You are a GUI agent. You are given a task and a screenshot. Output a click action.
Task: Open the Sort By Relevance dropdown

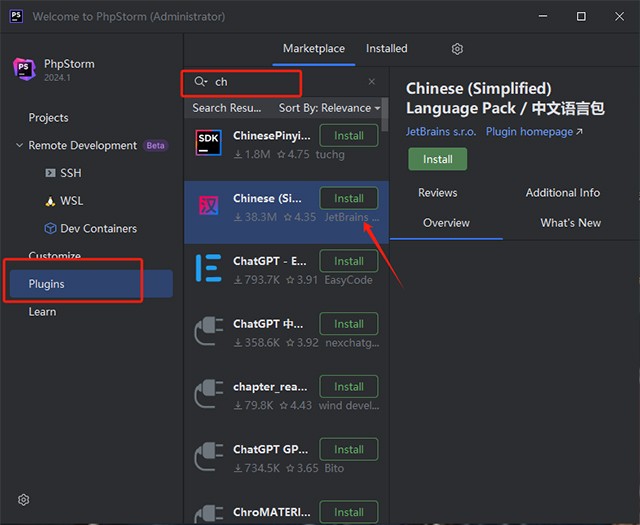click(x=329, y=108)
